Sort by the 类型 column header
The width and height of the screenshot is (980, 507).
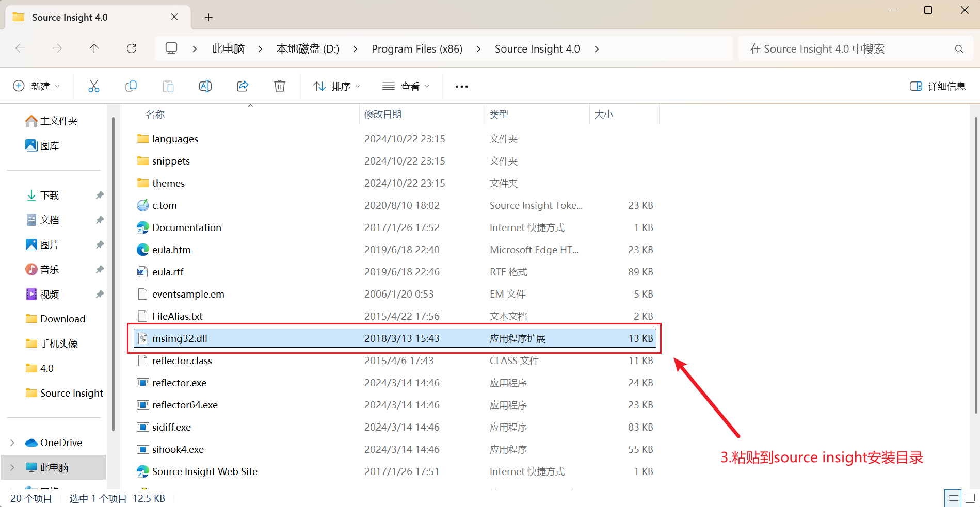tap(499, 115)
